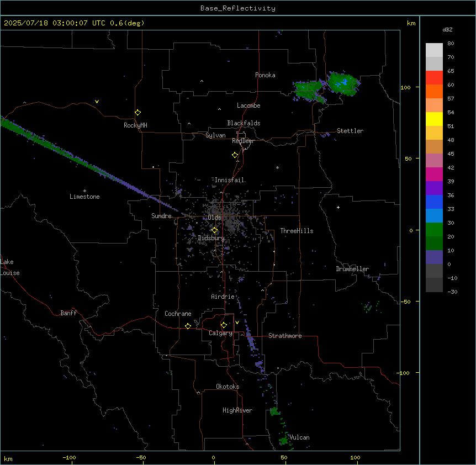The height and width of the screenshot is (465, 476).
Task: Click the asterisk marker east of Innisfail
Action: (277, 167)
